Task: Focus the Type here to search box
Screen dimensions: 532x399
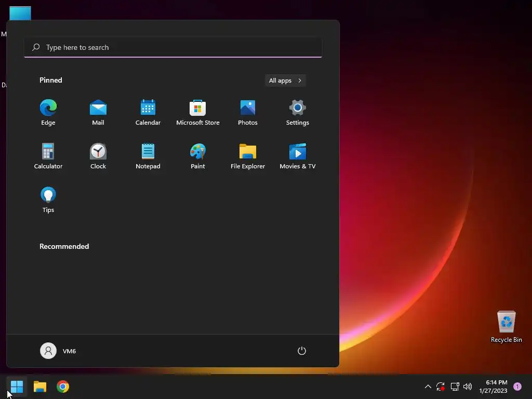Action: [x=173, y=47]
